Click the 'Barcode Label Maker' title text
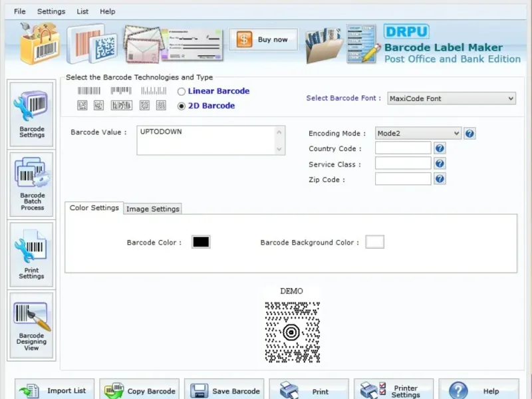This screenshot has width=532, height=399. coord(444,47)
